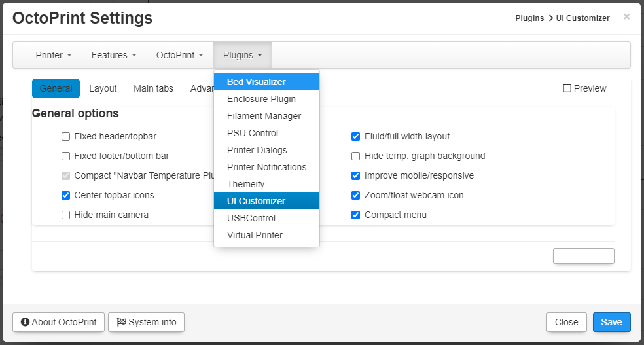Uncheck Improve mobile/responsive option
Screen dimensions: 644x345
[355, 176]
